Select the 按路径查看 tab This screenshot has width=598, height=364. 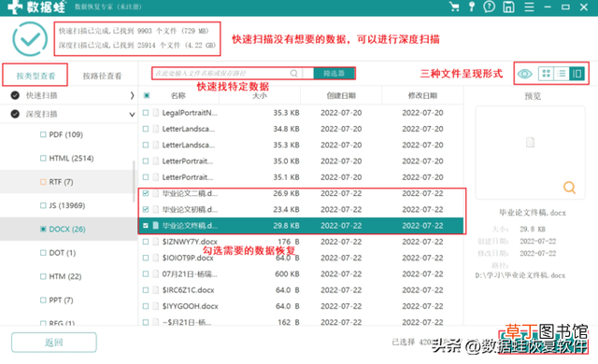(x=102, y=76)
